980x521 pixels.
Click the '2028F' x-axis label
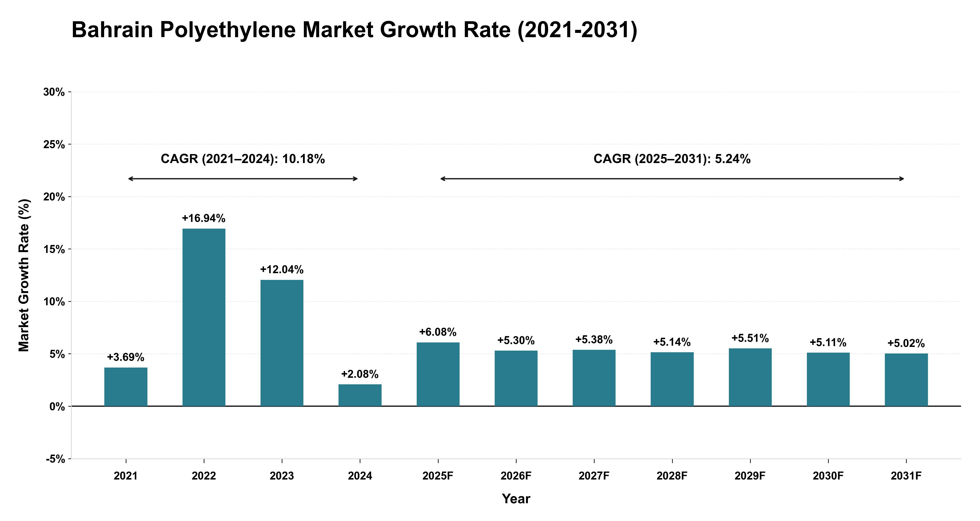(672, 476)
